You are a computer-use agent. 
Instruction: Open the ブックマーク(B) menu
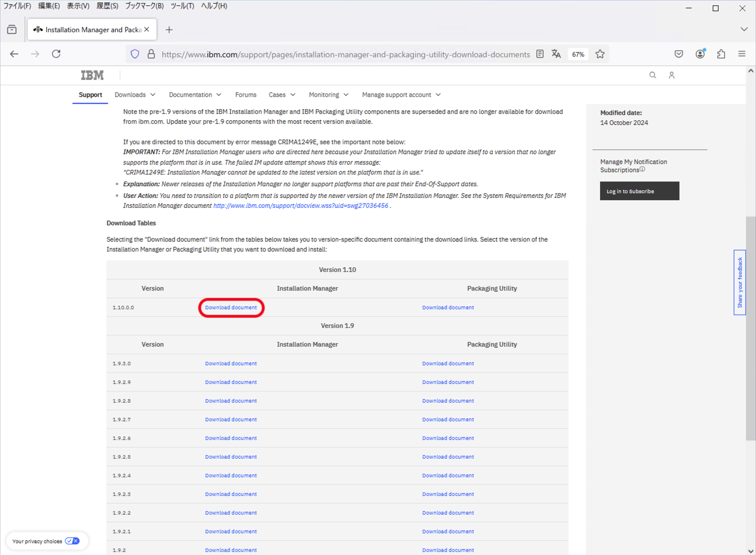coord(144,6)
